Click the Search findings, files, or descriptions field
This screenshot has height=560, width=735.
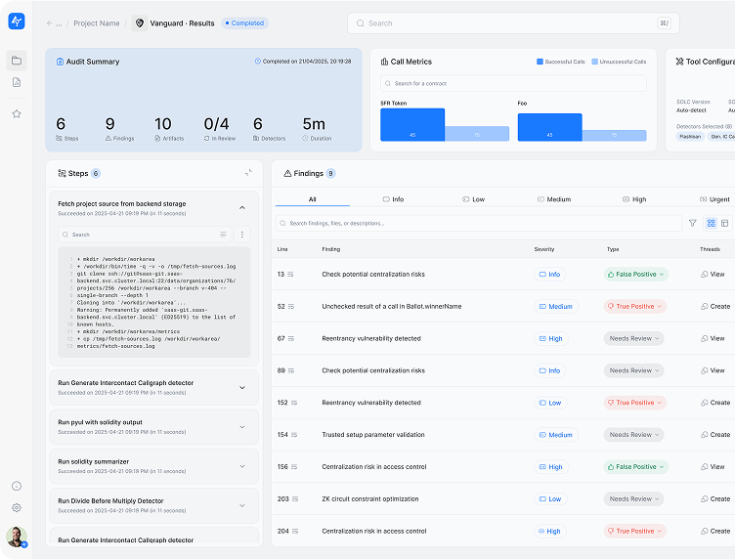[479, 223]
